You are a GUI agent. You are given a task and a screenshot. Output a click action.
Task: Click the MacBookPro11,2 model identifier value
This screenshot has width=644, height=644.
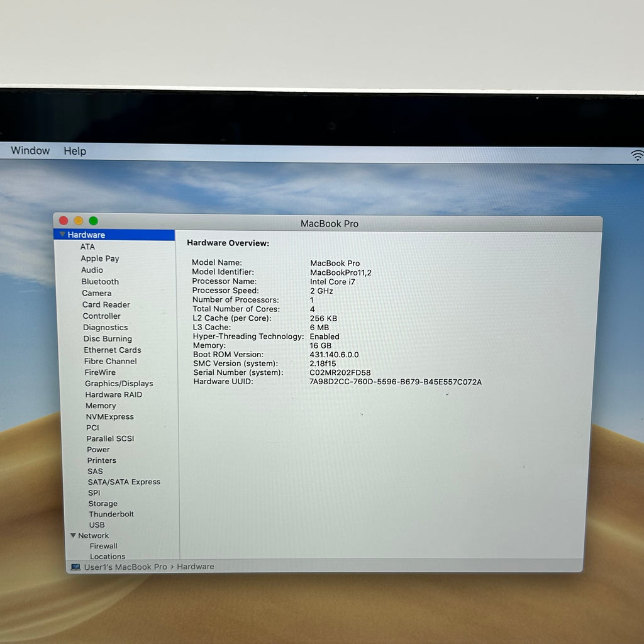click(x=341, y=273)
